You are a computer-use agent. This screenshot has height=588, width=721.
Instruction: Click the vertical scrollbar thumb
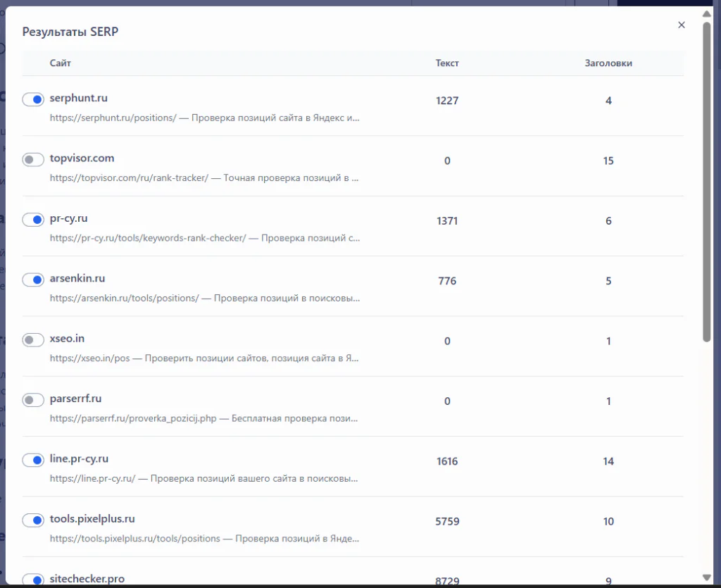point(707,182)
